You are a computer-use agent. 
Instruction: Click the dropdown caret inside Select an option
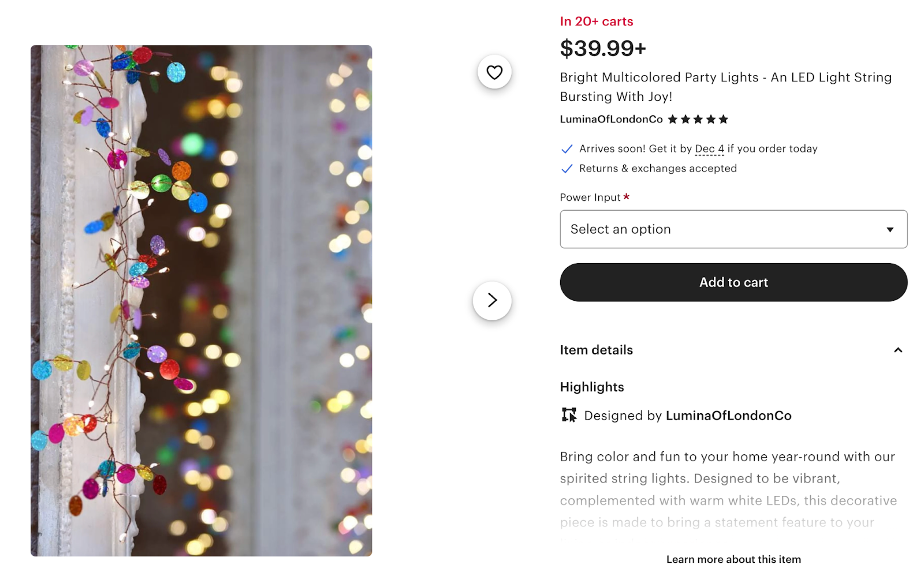point(890,229)
